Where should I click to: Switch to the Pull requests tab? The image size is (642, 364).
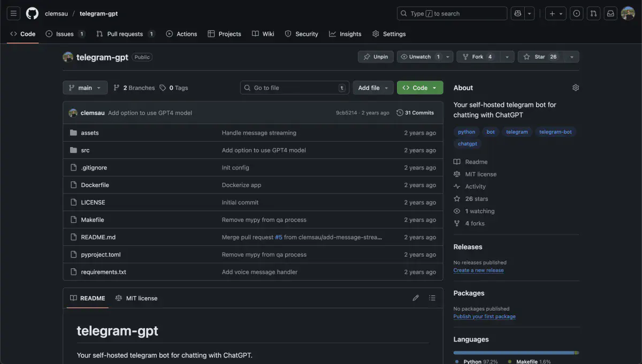coord(125,34)
